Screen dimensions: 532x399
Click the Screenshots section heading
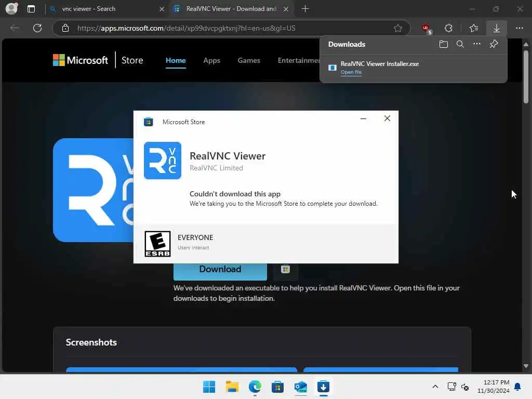pyautogui.click(x=91, y=342)
